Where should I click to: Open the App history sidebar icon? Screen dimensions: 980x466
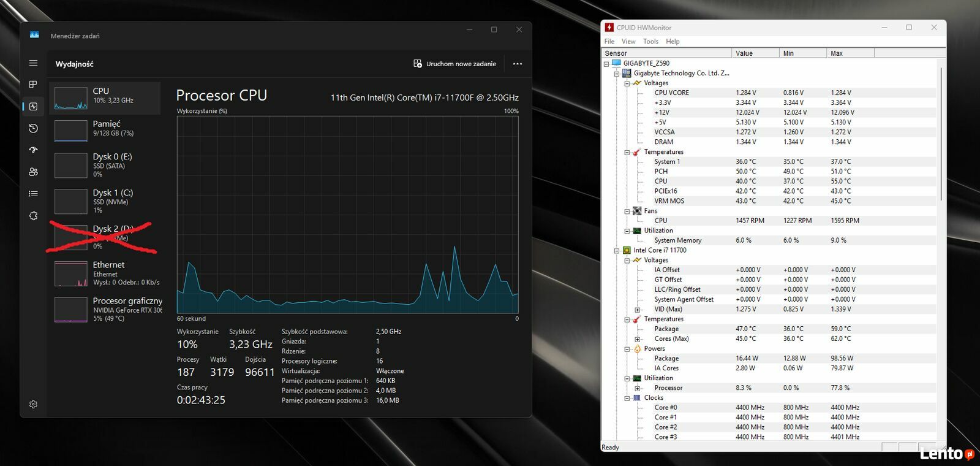33,128
